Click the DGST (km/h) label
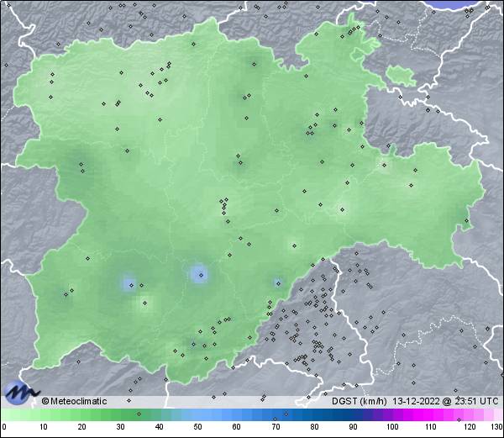The height and width of the screenshot is (438, 504). pyautogui.click(x=359, y=401)
